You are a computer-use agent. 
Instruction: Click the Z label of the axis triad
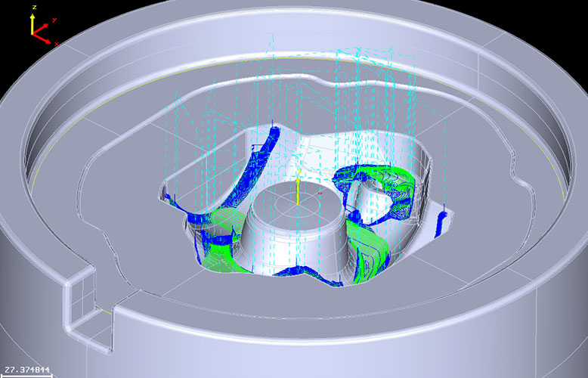click(x=32, y=7)
